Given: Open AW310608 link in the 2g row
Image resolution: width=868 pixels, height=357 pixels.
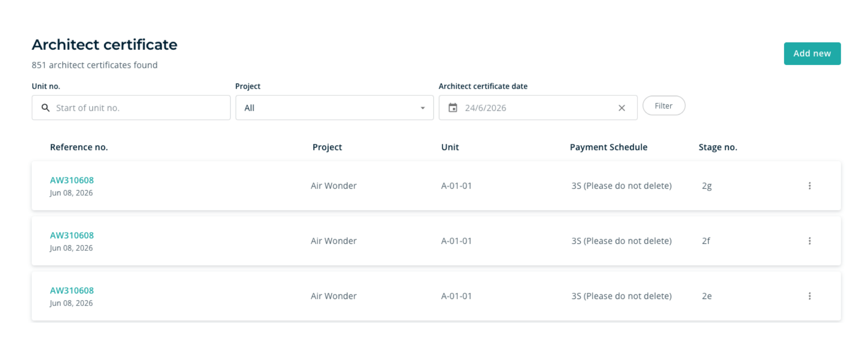Looking at the screenshot, I should tap(72, 180).
